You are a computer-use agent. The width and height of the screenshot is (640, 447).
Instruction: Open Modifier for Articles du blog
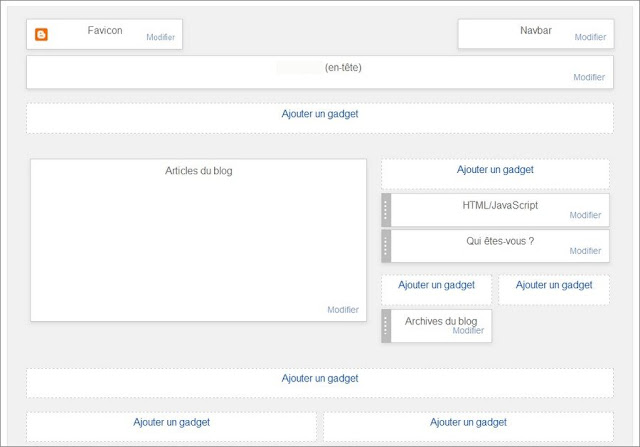click(x=343, y=310)
